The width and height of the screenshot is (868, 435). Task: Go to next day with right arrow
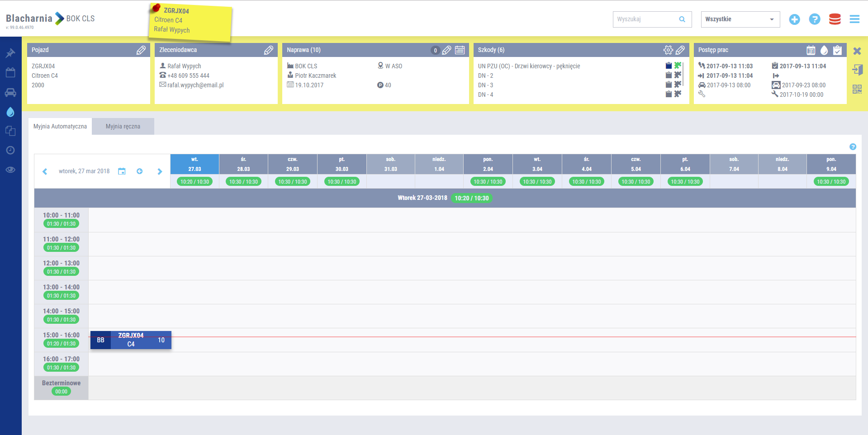(160, 171)
